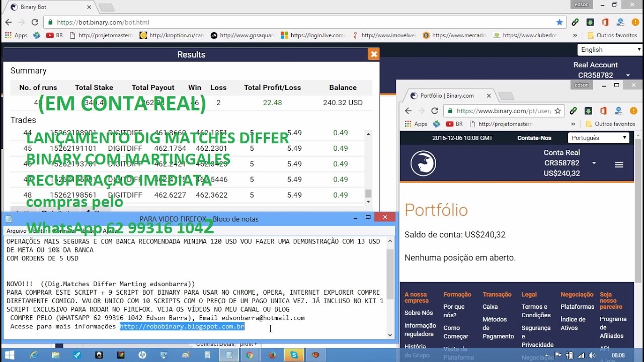Click the Apps shortcut in main bookmarks bar
Image resolution: width=644 pixels, height=362 pixels.
(x=16, y=35)
